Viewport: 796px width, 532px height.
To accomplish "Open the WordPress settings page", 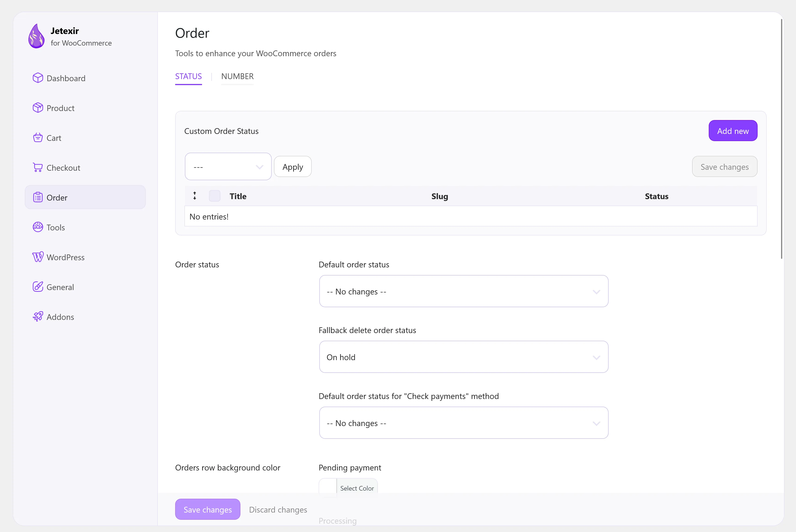I will [85, 257].
